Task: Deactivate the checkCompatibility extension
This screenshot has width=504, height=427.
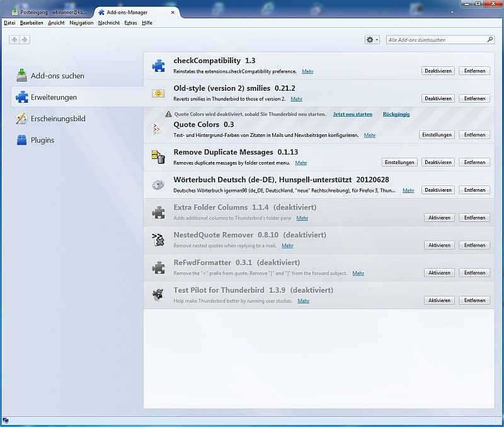Action: [x=438, y=71]
